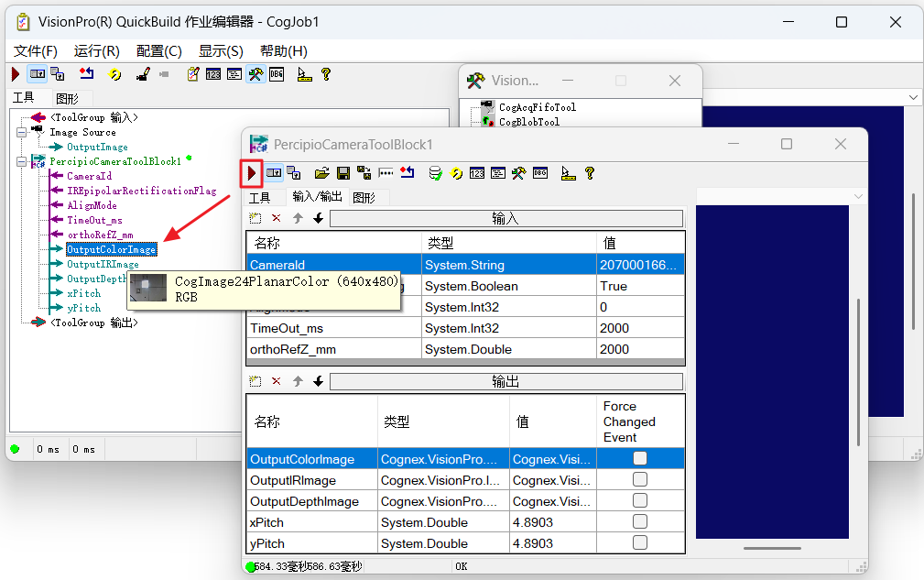Click the horizontal scrollbar under the ToolBlock display

click(x=772, y=548)
